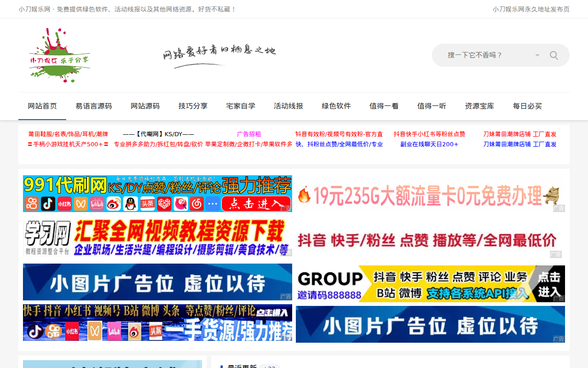Click the QQ penguin icon in the banner
The height and width of the screenshot is (368, 588).
pyautogui.click(x=130, y=204)
